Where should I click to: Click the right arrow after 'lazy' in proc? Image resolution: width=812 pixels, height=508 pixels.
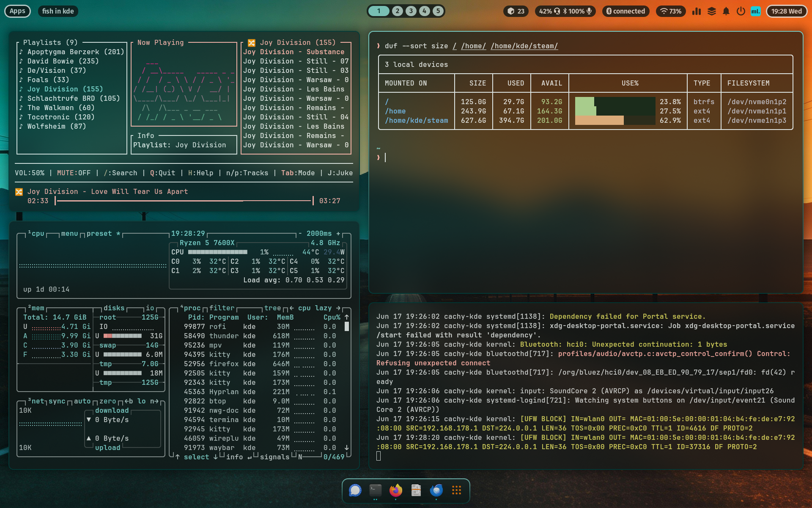[x=338, y=308]
